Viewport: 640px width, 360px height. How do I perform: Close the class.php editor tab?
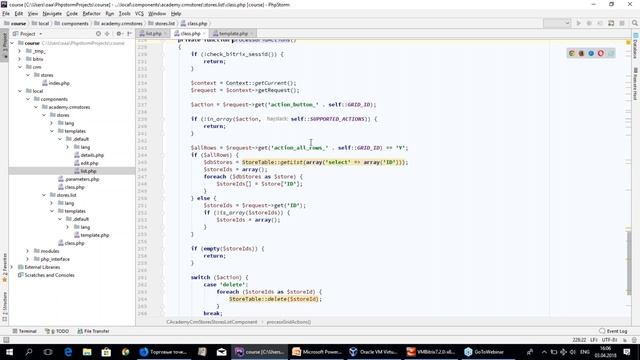tap(204, 33)
